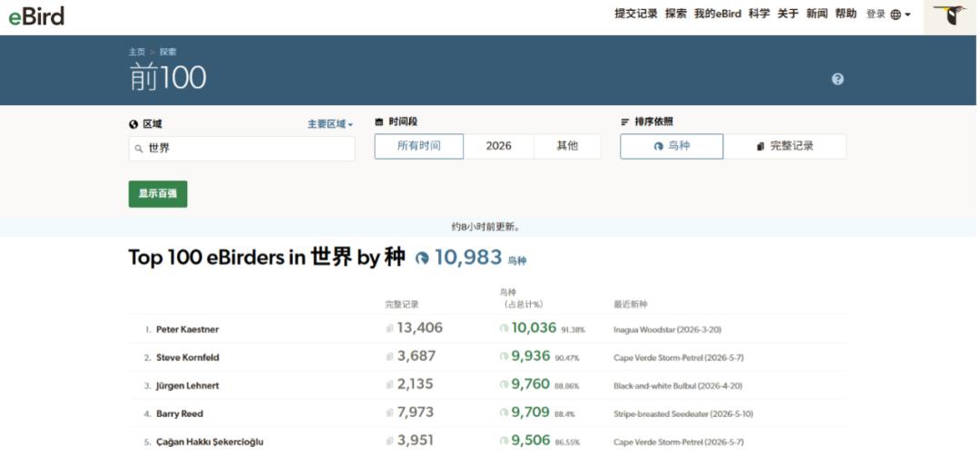Click Steve Kornfeld name
The height and width of the screenshot is (457, 980).
click(188, 357)
